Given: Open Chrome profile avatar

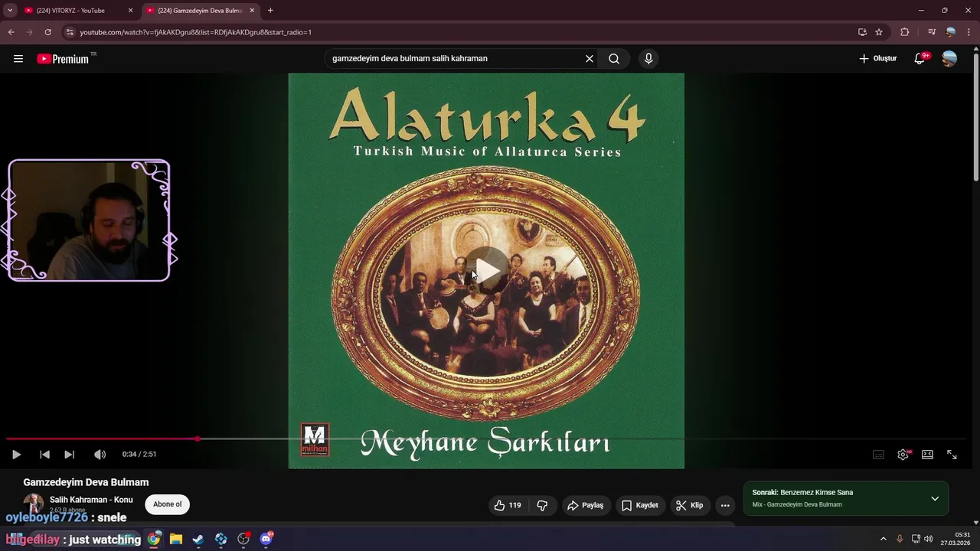Looking at the screenshot, I should pos(950,32).
